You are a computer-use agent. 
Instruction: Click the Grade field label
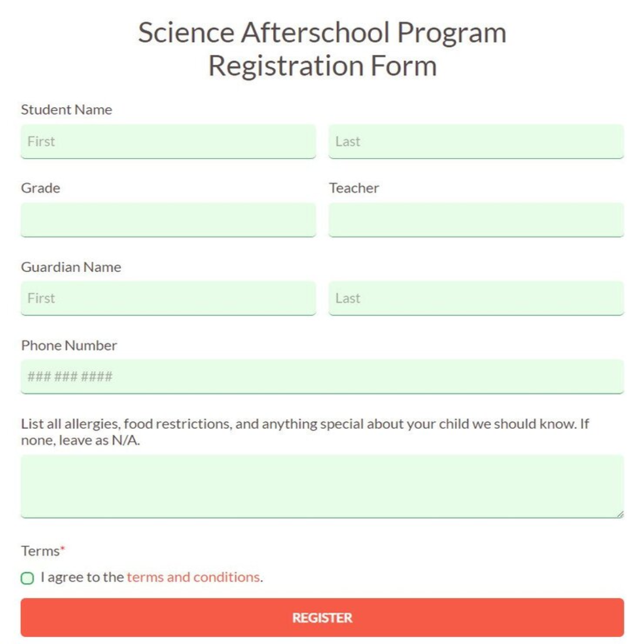(39, 188)
